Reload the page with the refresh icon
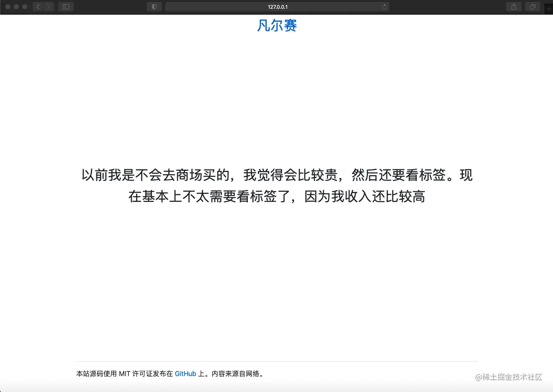This screenshot has width=553, height=392. click(x=384, y=7)
